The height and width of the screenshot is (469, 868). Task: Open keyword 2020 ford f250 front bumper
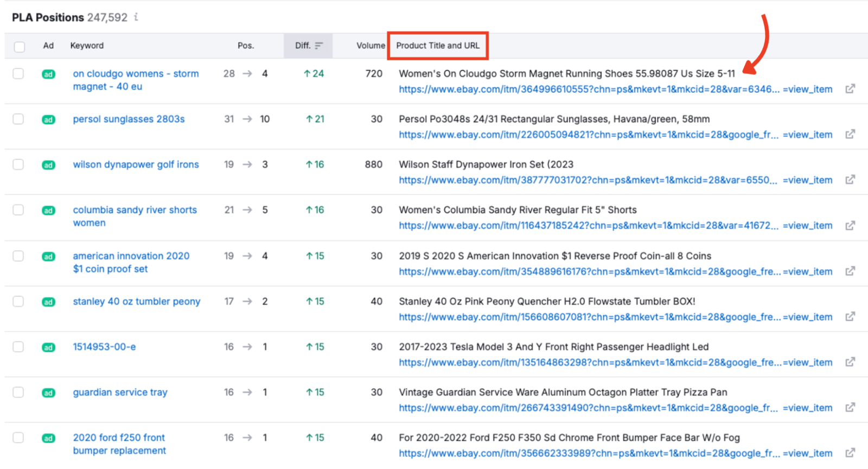[x=119, y=444]
